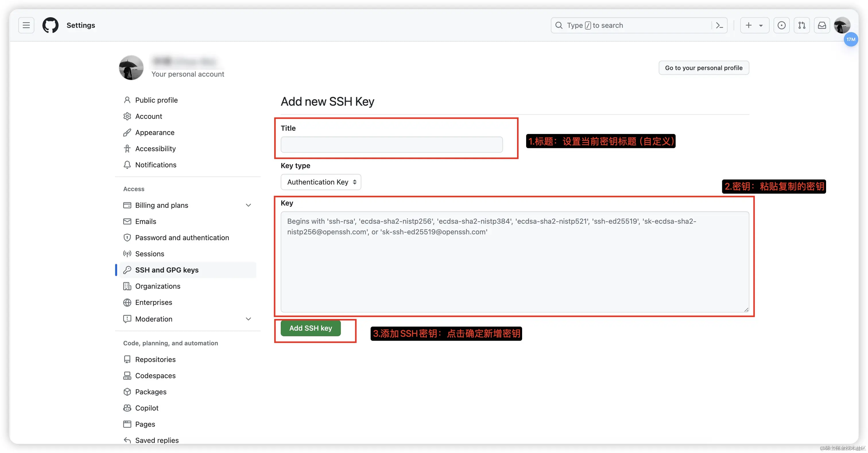Expand the Create new dropdown caret
The image size is (868, 453).
(x=761, y=26)
